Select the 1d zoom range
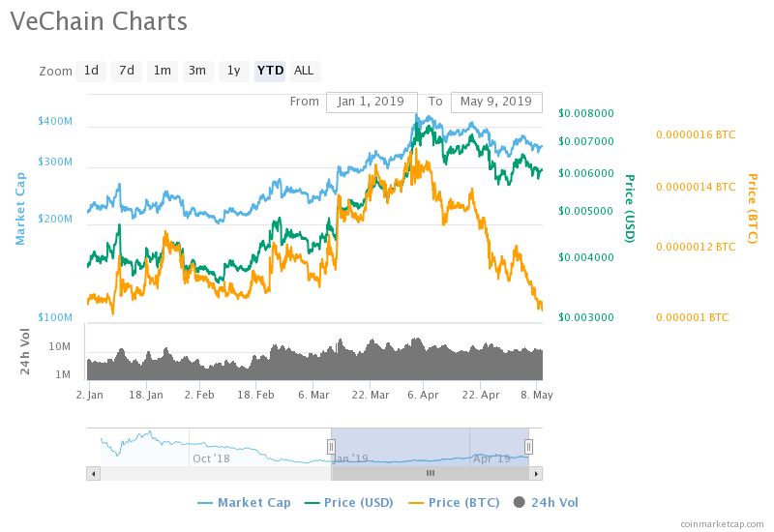Viewport: 774px width, 532px height. point(91,71)
